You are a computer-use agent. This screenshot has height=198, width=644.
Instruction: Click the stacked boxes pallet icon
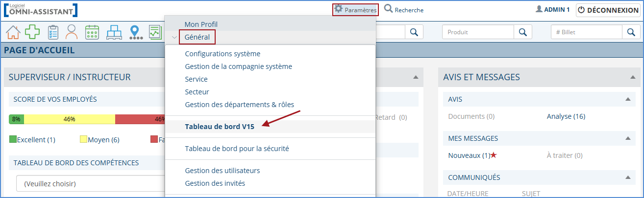pos(114,32)
